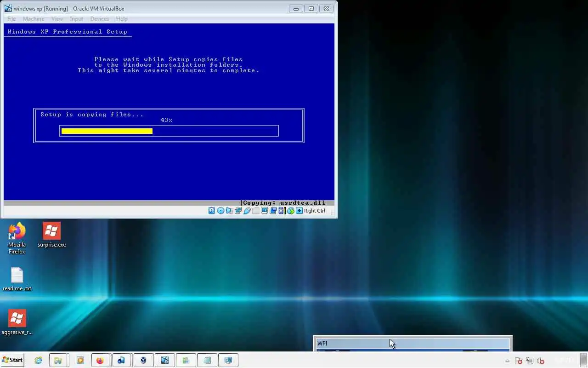
Task: Switch to VirtualBox cube taskbar button
Action: click(x=143, y=360)
